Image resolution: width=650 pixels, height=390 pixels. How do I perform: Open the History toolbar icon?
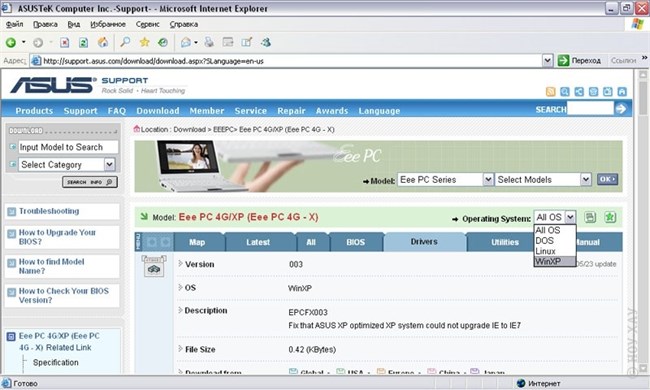pos(163,42)
